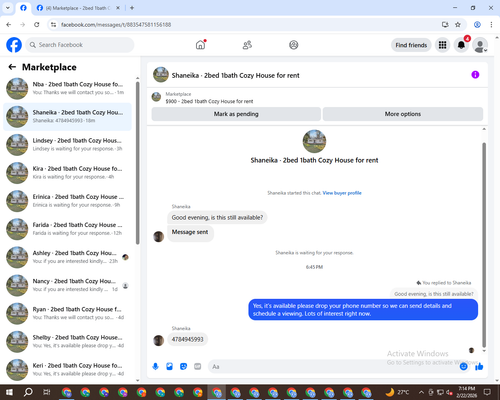Viewport: 500px width, 400px height.
Task: Click the conversation list scrollbar
Action: click(138, 163)
